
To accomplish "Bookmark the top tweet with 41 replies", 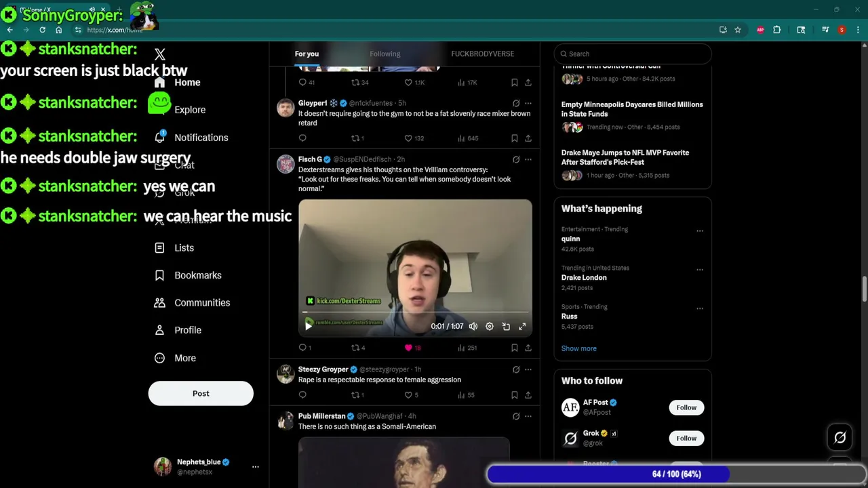I will click(515, 83).
